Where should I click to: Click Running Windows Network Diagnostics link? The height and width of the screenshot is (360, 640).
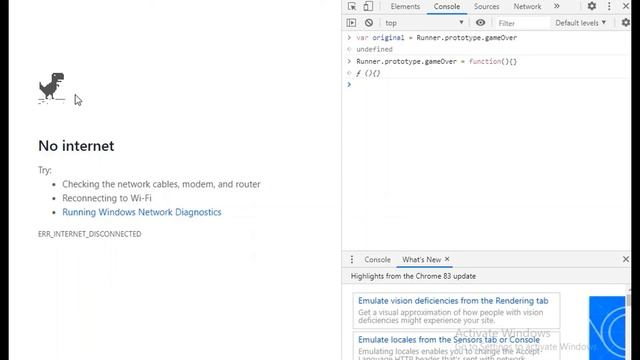coord(142,212)
